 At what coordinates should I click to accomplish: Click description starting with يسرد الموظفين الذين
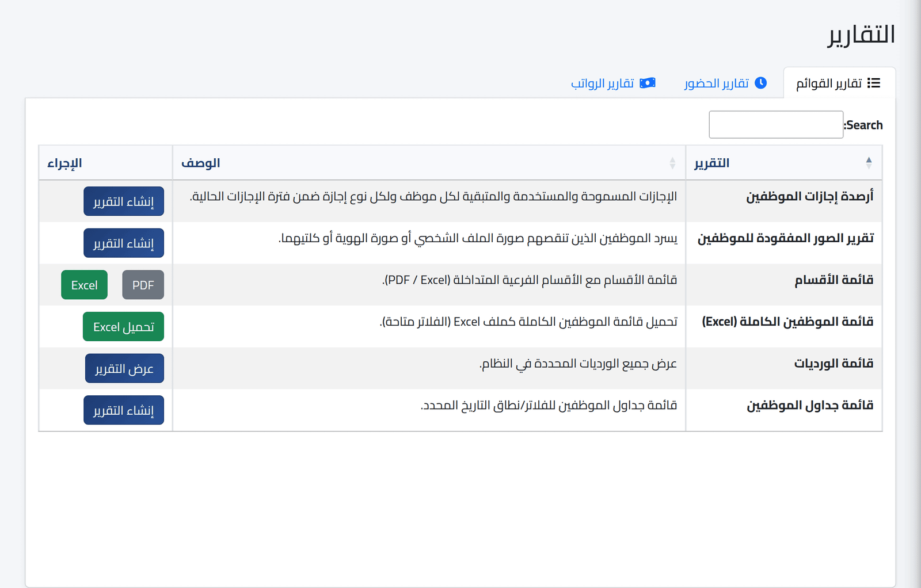click(x=478, y=238)
